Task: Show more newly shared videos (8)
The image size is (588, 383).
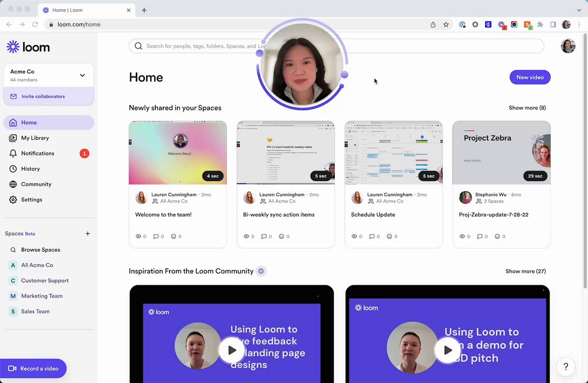Action: [527, 108]
